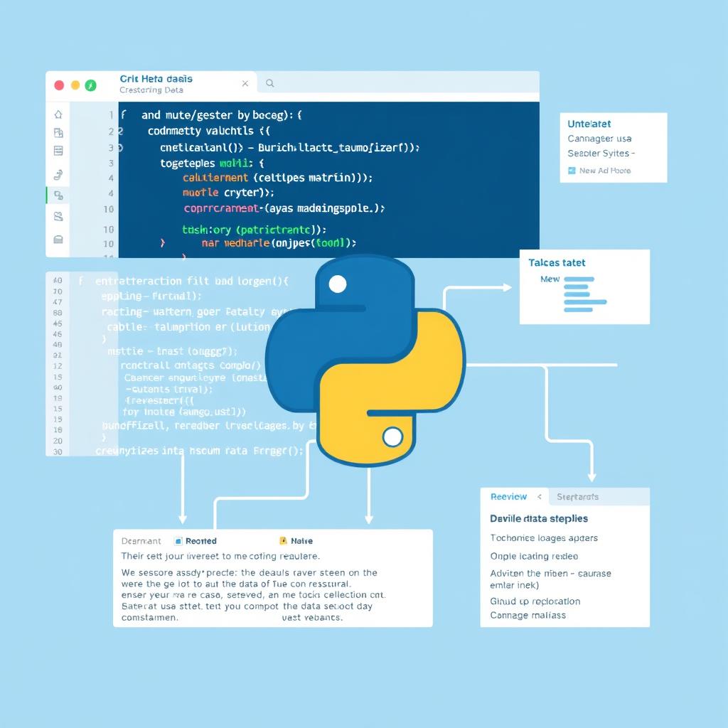The image size is (728, 728).
Task: Expand the Seabier Syites item
Action: [601, 154]
